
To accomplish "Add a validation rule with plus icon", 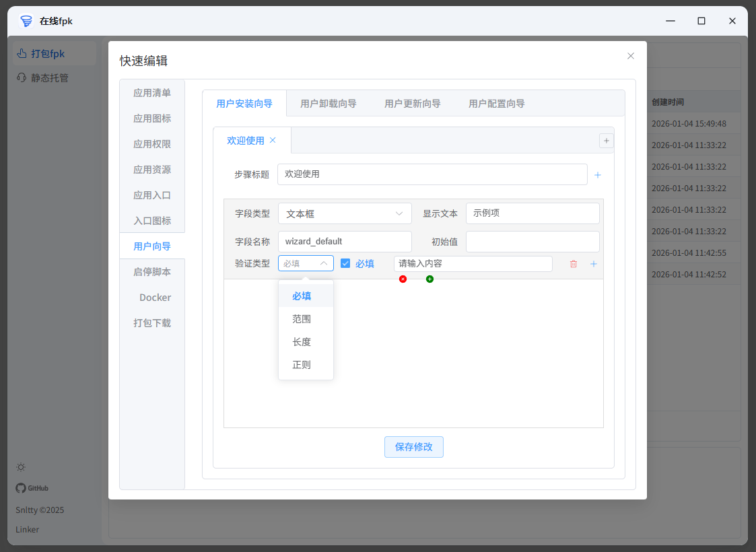I will point(594,264).
